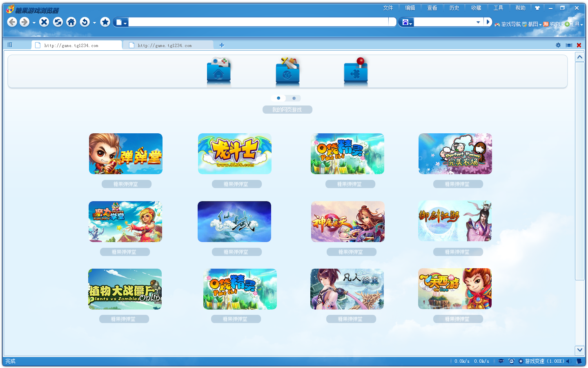
Task: Open the 工具 menu in menu bar
Action: 499,8
